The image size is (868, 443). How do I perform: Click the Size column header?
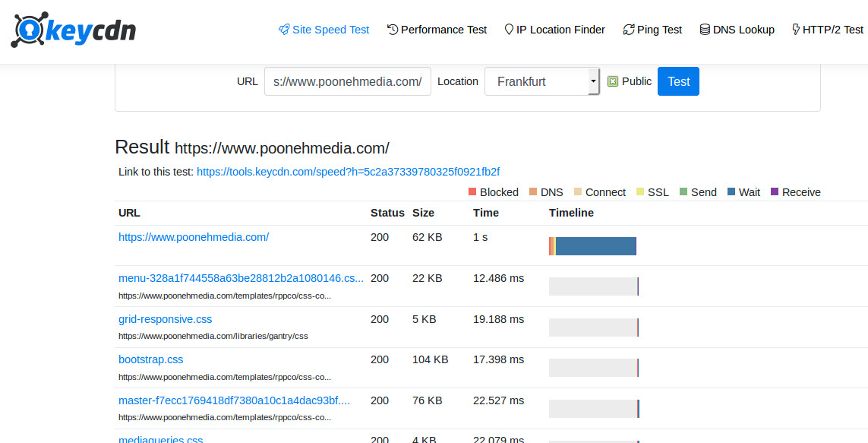424,214
